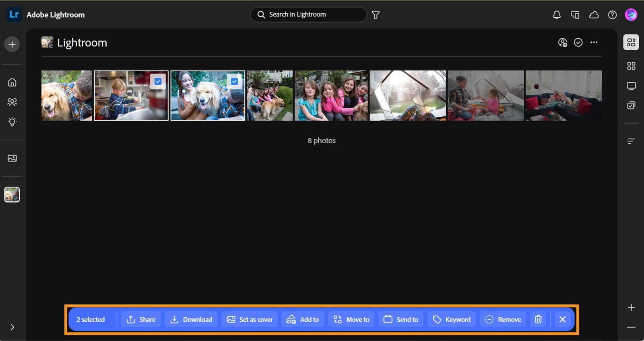This screenshot has width=644, height=341.
Task: Switch to detail single-photo view icon
Action: [x=631, y=86]
